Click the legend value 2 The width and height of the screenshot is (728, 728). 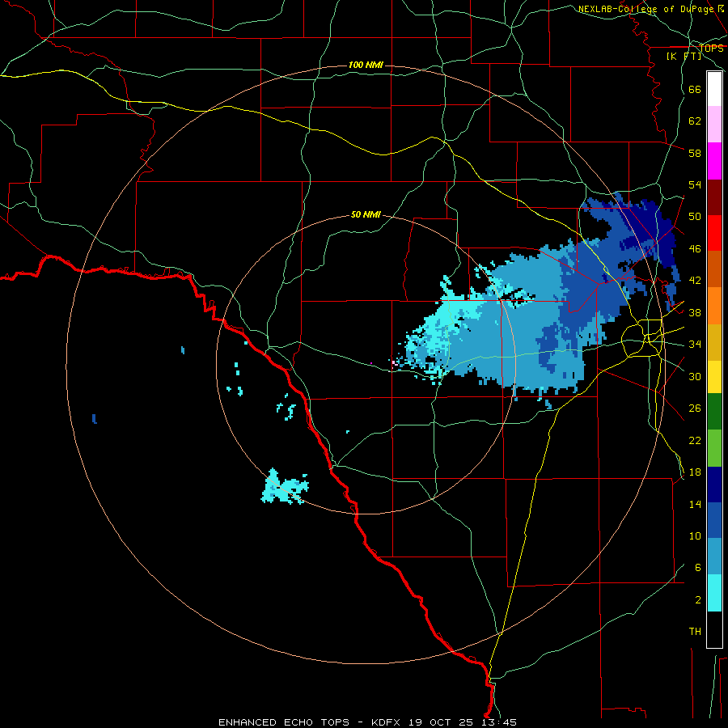pyautogui.click(x=698, y=600)
